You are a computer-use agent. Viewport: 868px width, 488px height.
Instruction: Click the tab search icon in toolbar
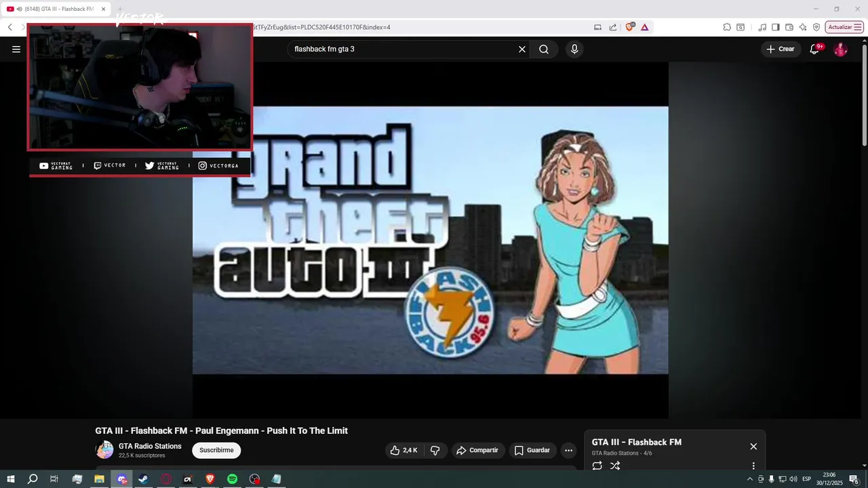click(x=741, y=27)
